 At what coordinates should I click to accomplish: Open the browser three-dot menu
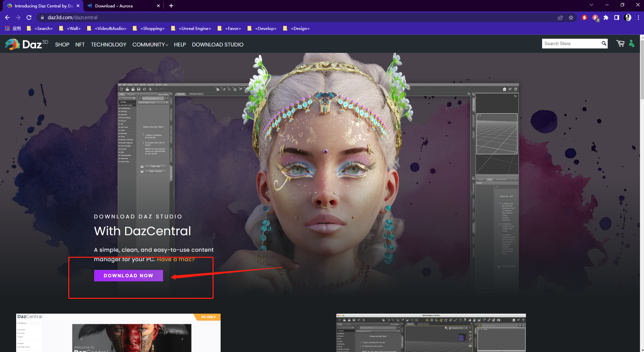[639, 17]
